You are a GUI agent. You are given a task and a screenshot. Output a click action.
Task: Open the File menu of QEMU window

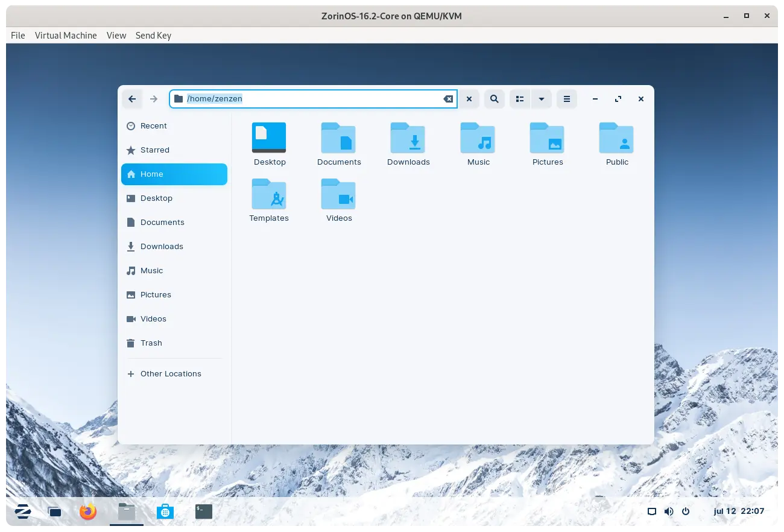[18, 36]
